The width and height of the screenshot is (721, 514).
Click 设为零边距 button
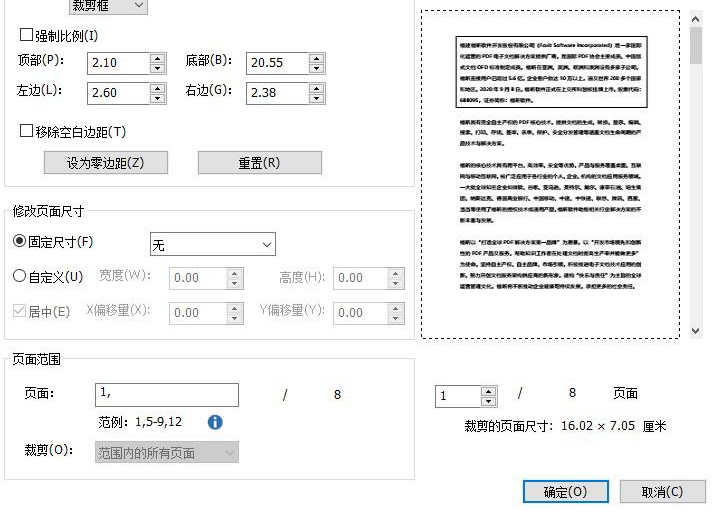coord(105,163)
